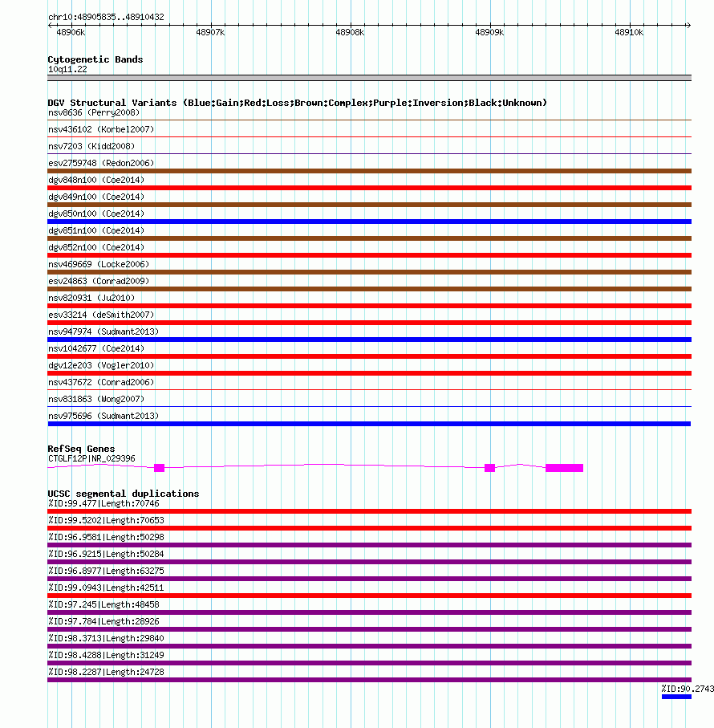Click esv24863 (Conrad2009) label
This screenshot has height=728, width=714.
tap(99, 282)
